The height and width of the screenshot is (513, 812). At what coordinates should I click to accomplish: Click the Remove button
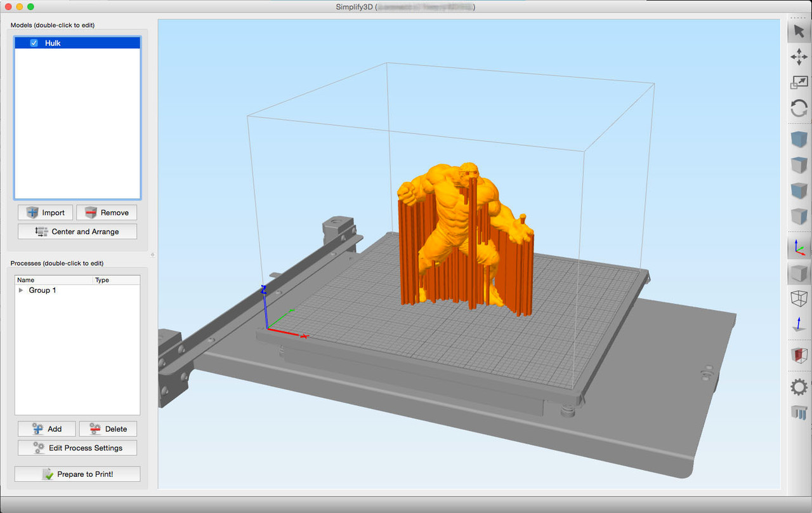[x=107, y=213]
